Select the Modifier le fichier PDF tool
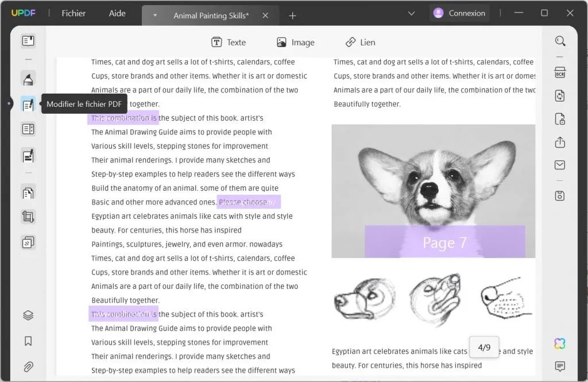 [x=28, y=104]
